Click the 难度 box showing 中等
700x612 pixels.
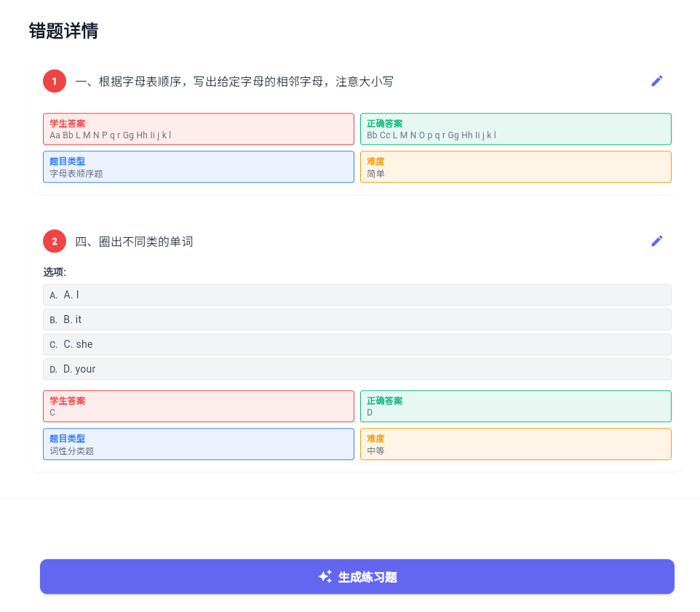[515, 444]
